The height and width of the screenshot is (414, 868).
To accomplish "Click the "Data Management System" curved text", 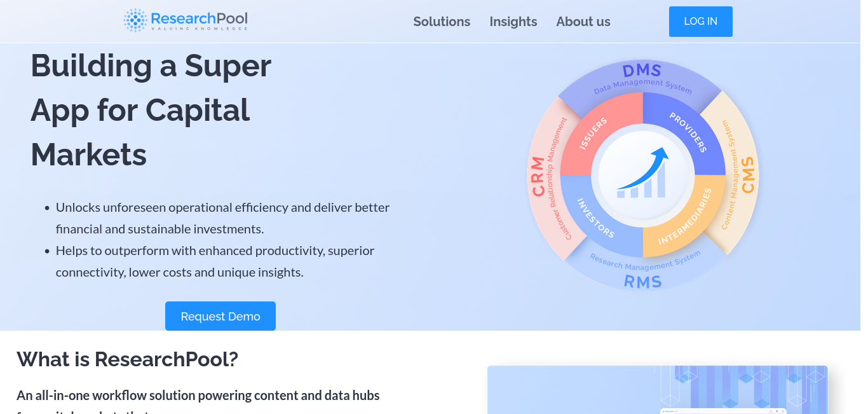I will click(x=642, y=86).
